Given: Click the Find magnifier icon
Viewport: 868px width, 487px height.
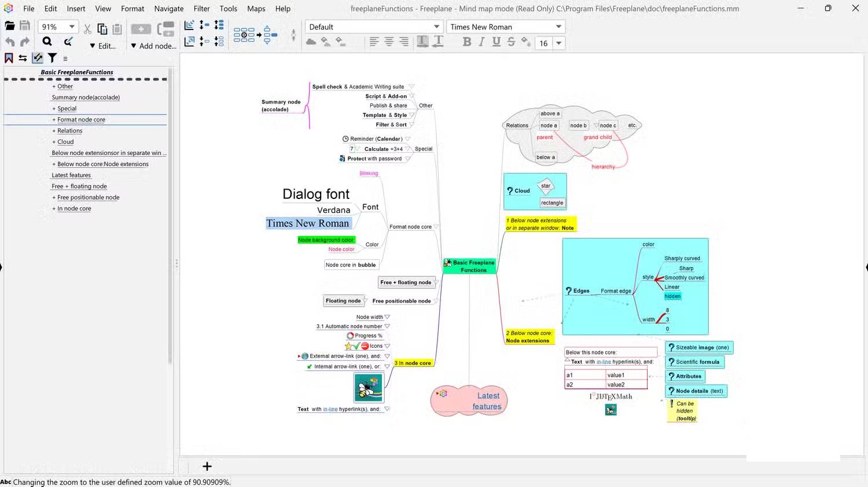Looking at the screenshot, I should tap(47, 42).
